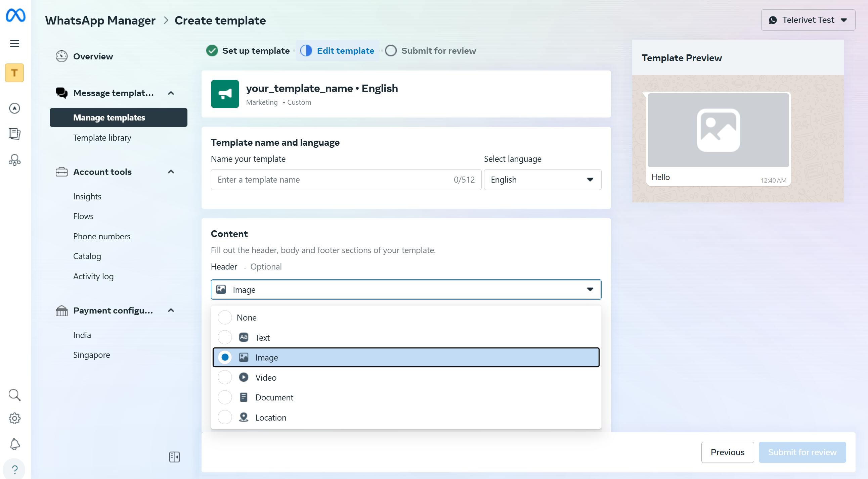The height and width of the screenshot is (479, 868).
Task: Open the notifications bell icon
Action: point(14,444)
